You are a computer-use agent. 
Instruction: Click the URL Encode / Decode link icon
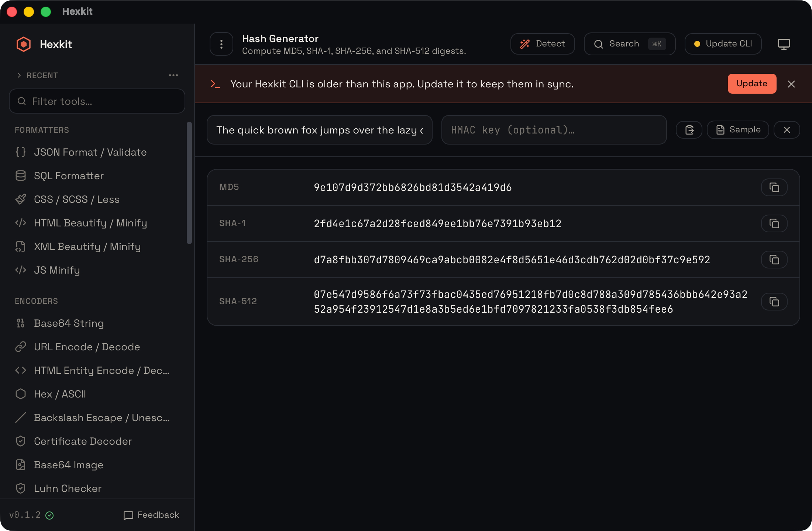(x=21, y=347)
